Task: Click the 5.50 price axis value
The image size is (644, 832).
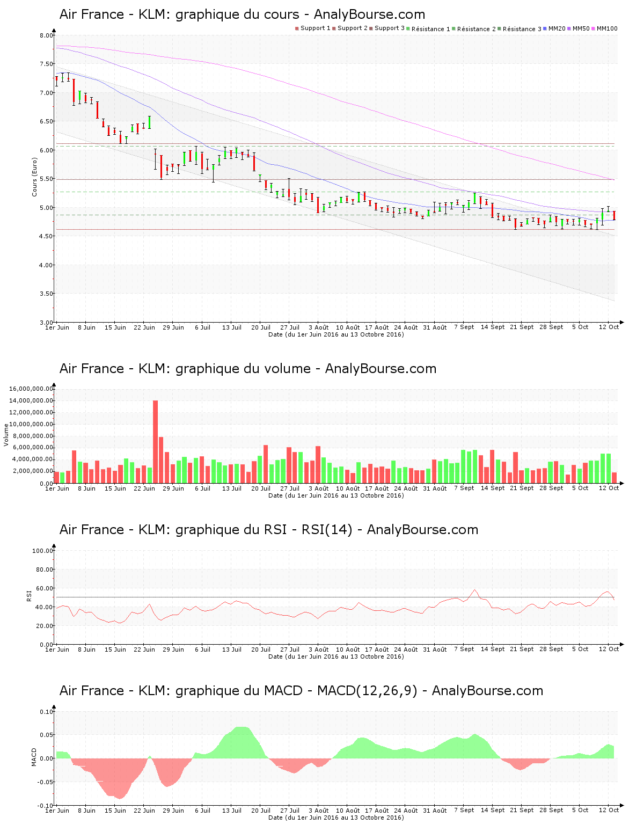Action: tap(47, 179)
